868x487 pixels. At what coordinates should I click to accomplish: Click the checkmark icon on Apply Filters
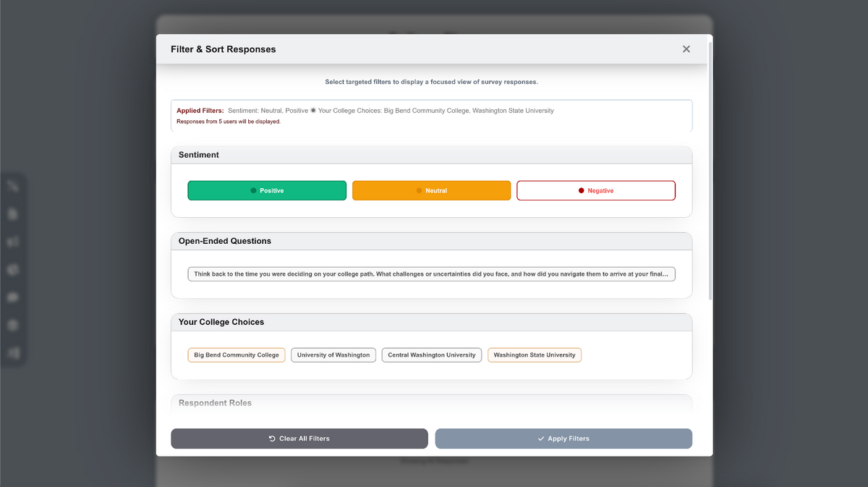point(540,438)
